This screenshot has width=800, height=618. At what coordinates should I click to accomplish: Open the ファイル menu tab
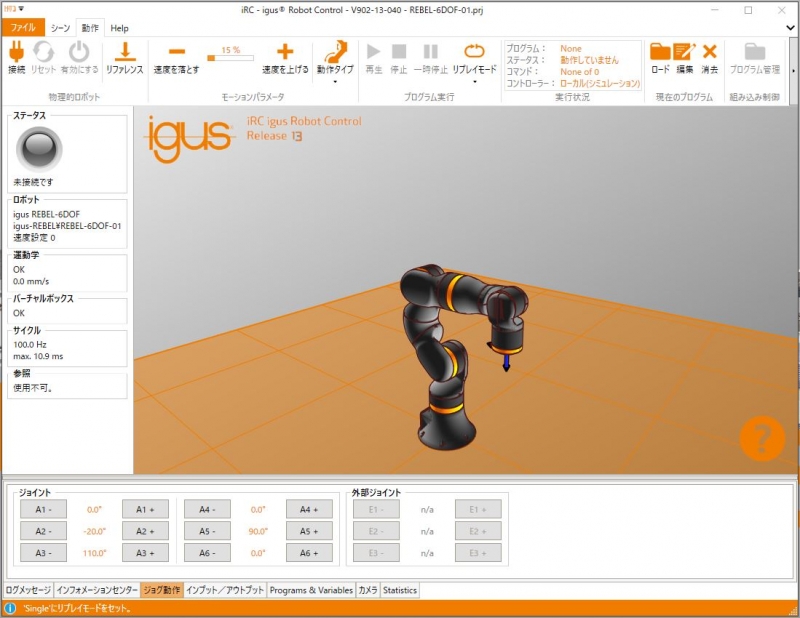[23, 28]
